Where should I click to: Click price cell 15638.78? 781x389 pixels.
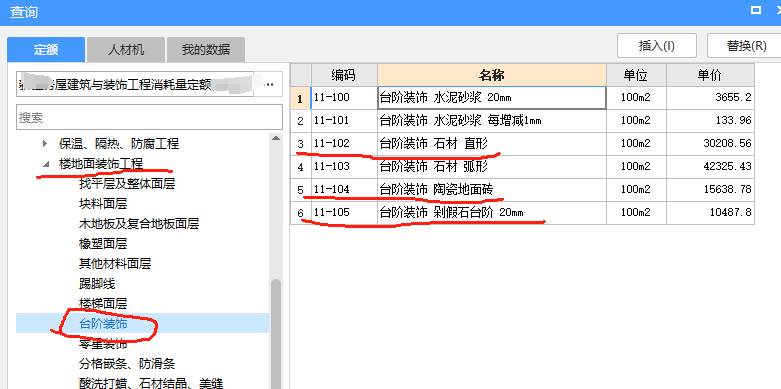(710, 190)
